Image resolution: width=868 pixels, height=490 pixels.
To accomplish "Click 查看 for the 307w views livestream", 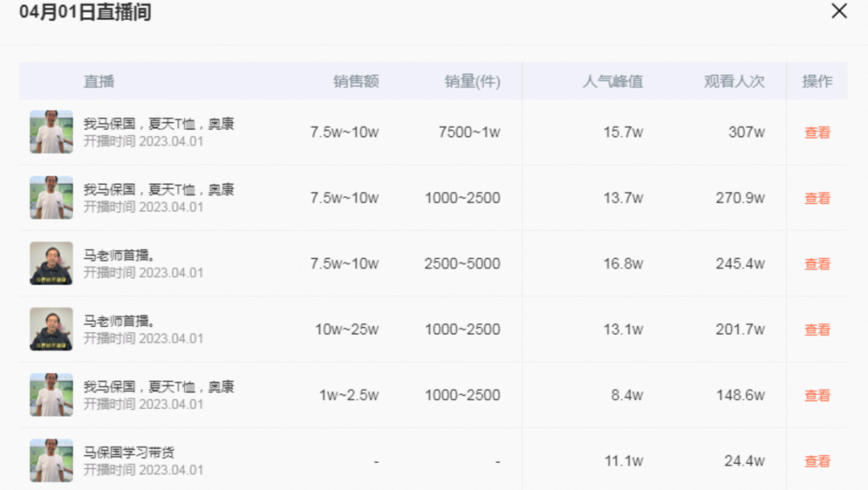I will [817, 133].
